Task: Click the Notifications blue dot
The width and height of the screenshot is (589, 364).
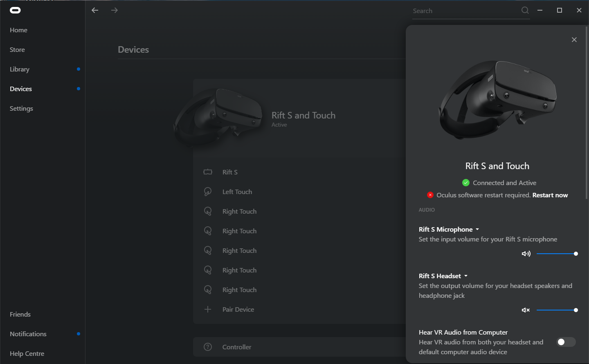Action: click(79, 334)
